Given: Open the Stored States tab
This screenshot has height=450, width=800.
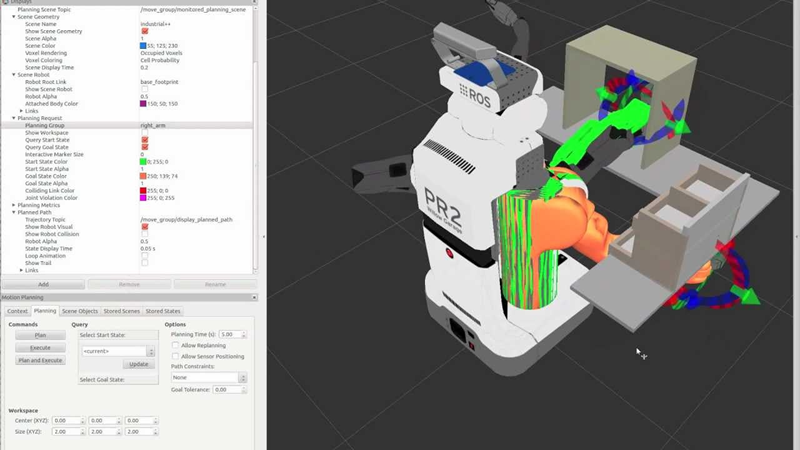Looking at the screenshot, I should [x=163, y=311].
